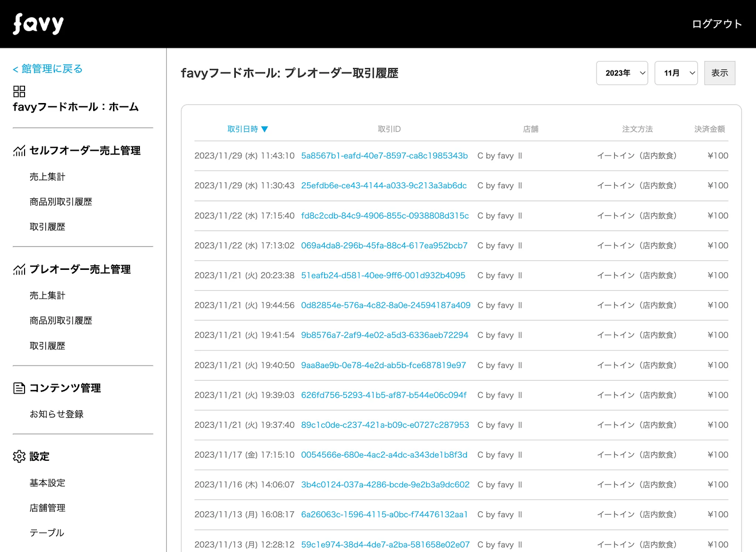
Task: Open 店舗管理 in settings section
Action: tap(47, 508)
